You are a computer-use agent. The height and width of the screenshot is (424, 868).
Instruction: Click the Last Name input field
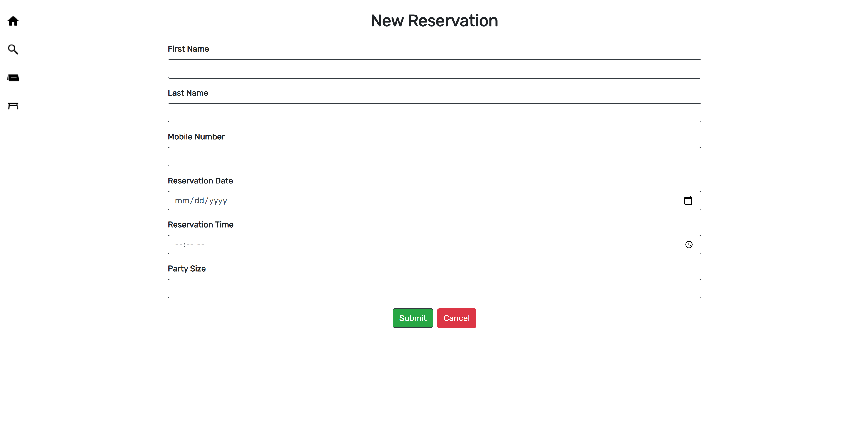434,112
